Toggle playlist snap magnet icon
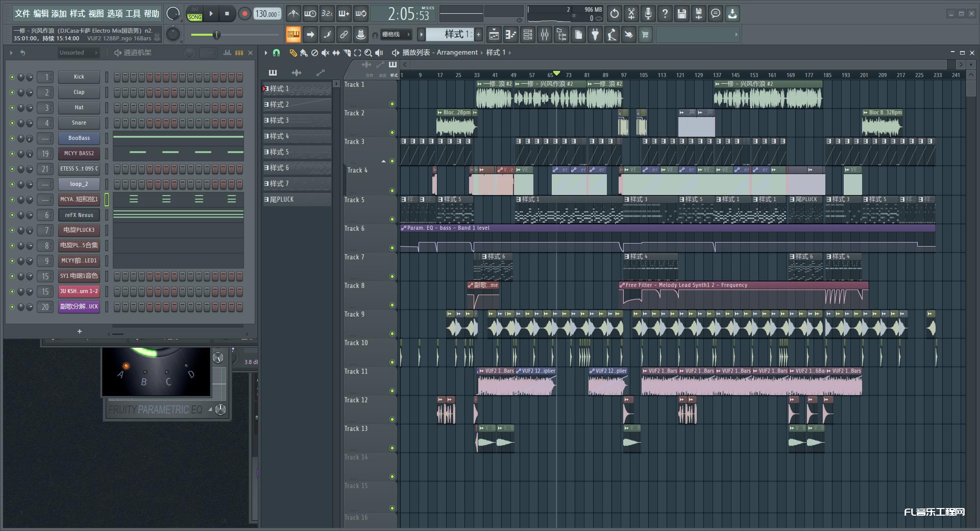Image resolution: width=980 pixels, height=531 pixels. click(x=276, y=53)
